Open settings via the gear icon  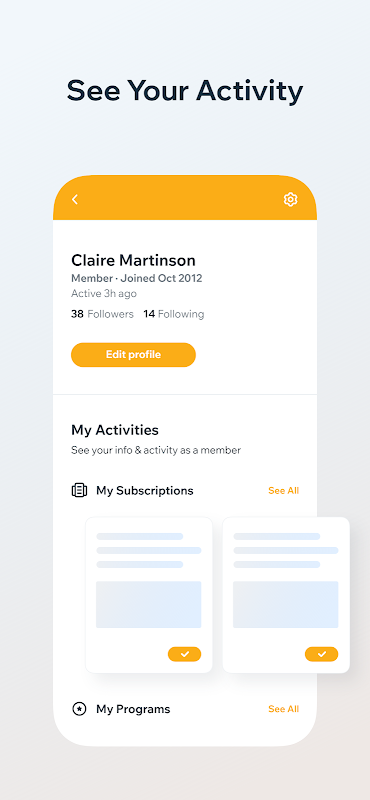click(x=290, y=199)
